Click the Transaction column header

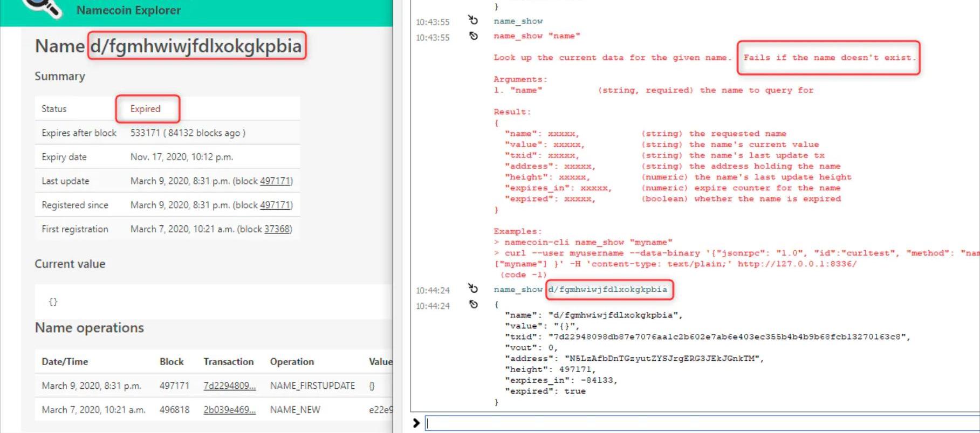pyautogui.click(x=228, y=362)
